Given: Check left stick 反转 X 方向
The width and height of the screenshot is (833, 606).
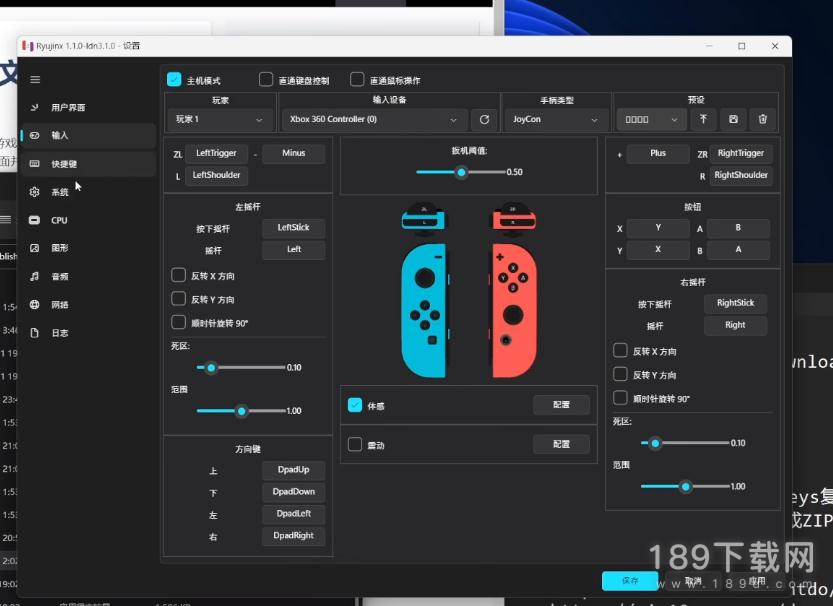Looking at the screenshot, I should [178, 275].
